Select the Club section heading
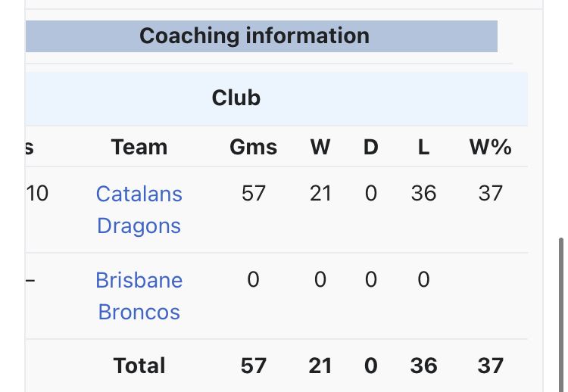Screen dimensions: 568x392 (x=236, y=98)
